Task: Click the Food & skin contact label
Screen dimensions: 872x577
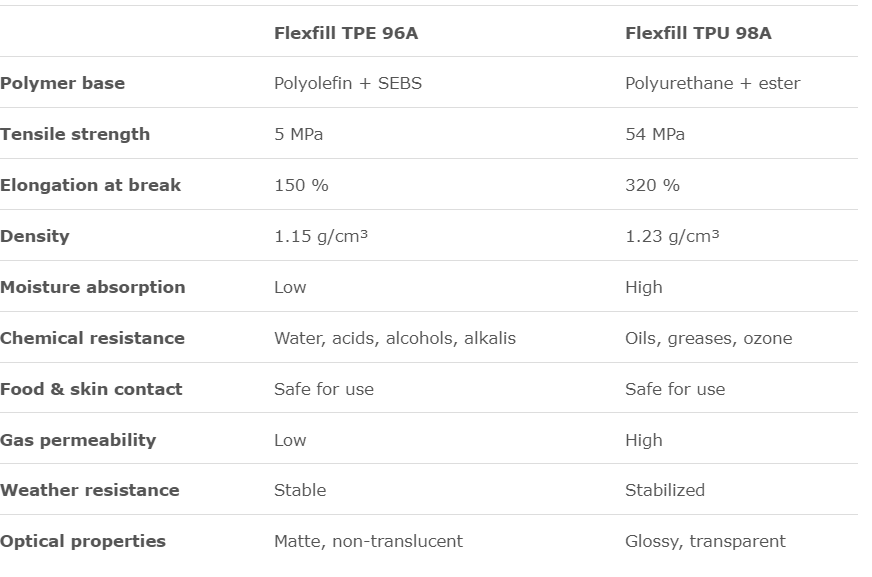Action: (91, 389)
